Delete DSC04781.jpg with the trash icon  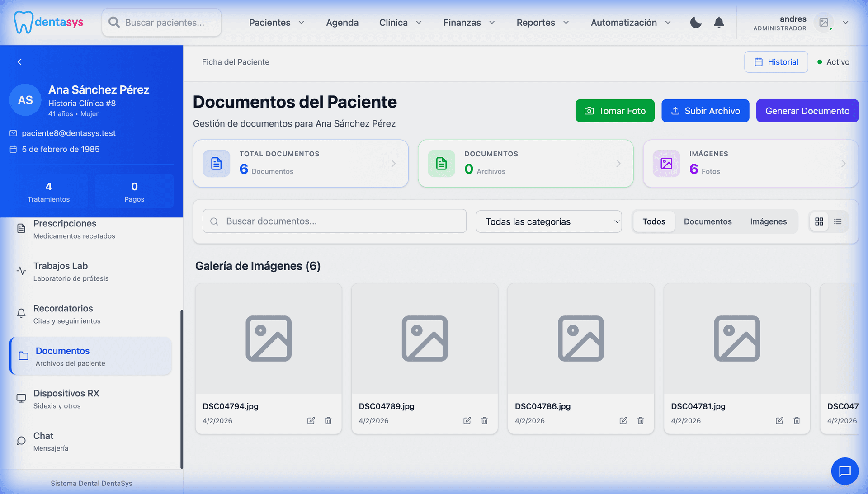pos(797,421)
